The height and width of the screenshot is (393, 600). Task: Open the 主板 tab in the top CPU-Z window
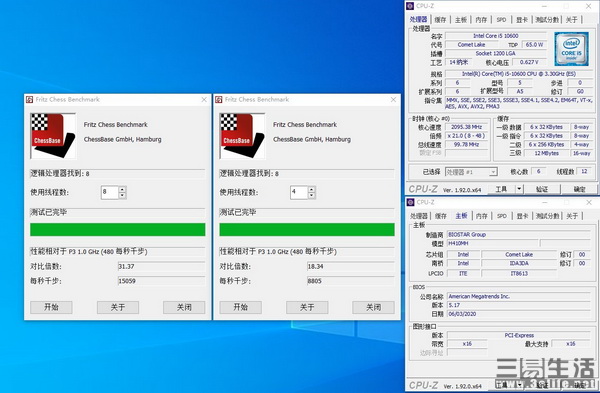[461, 20]
